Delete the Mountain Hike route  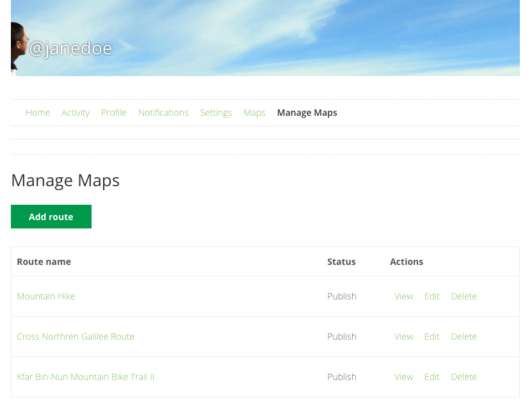(x=463, y=296)
